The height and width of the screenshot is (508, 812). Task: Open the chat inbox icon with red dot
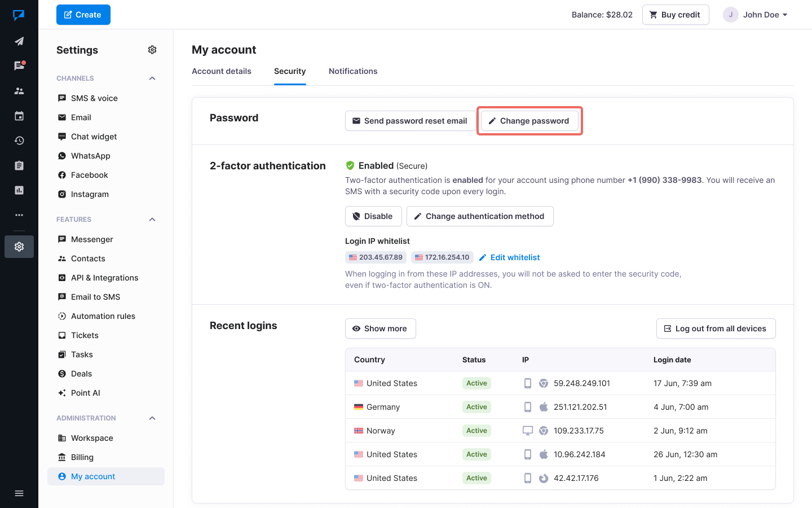click(19, 66)
